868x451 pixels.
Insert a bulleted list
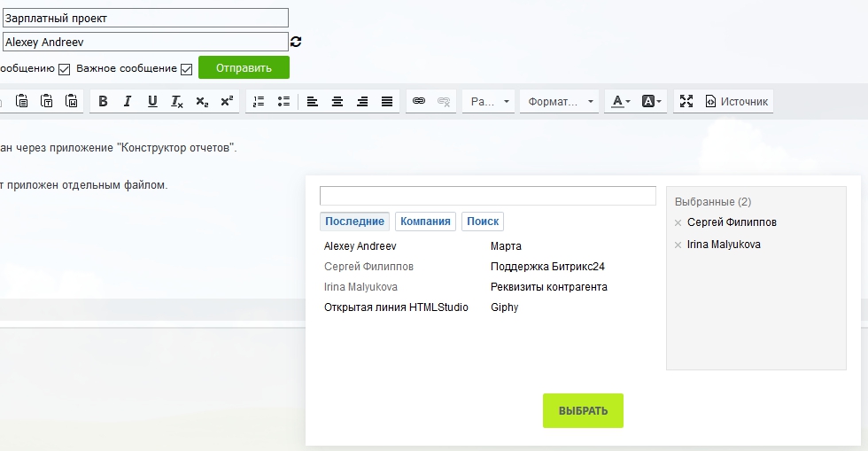[x=283, y=102]
